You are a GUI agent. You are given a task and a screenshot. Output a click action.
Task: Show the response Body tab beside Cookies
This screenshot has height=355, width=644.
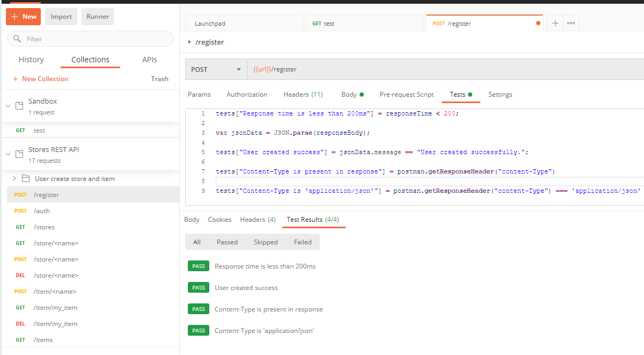click(192, 220)
